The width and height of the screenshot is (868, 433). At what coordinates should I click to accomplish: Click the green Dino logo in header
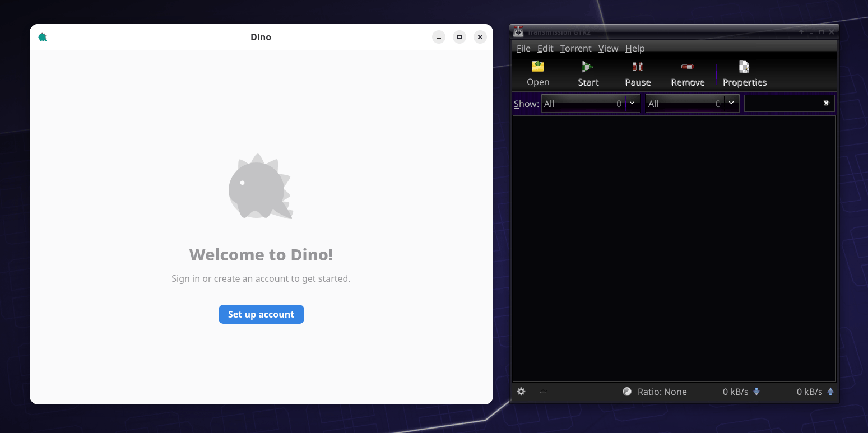43,38
